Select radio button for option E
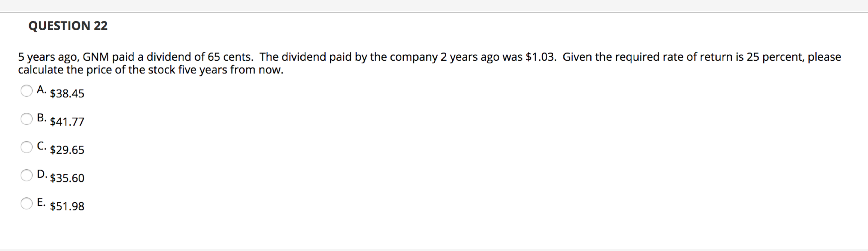Viewport: 868px width, 251px height. pyautogui.click(x=26, y=203)
